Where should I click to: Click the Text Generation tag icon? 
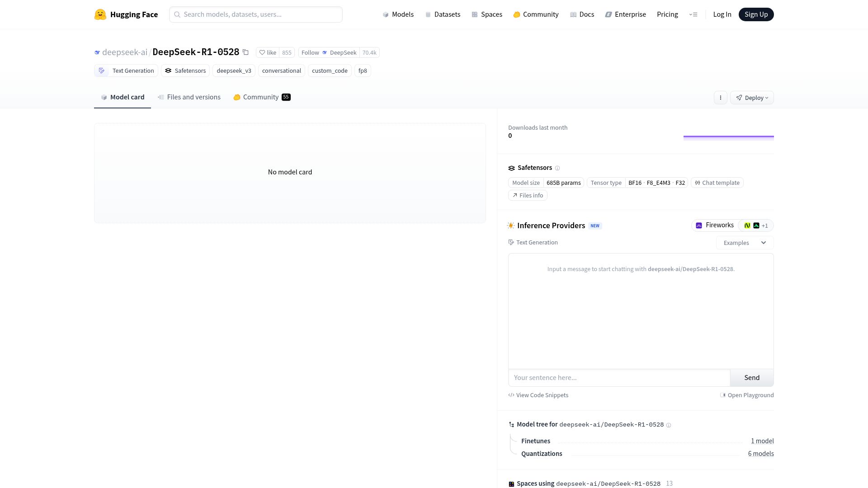pos(102,71)
